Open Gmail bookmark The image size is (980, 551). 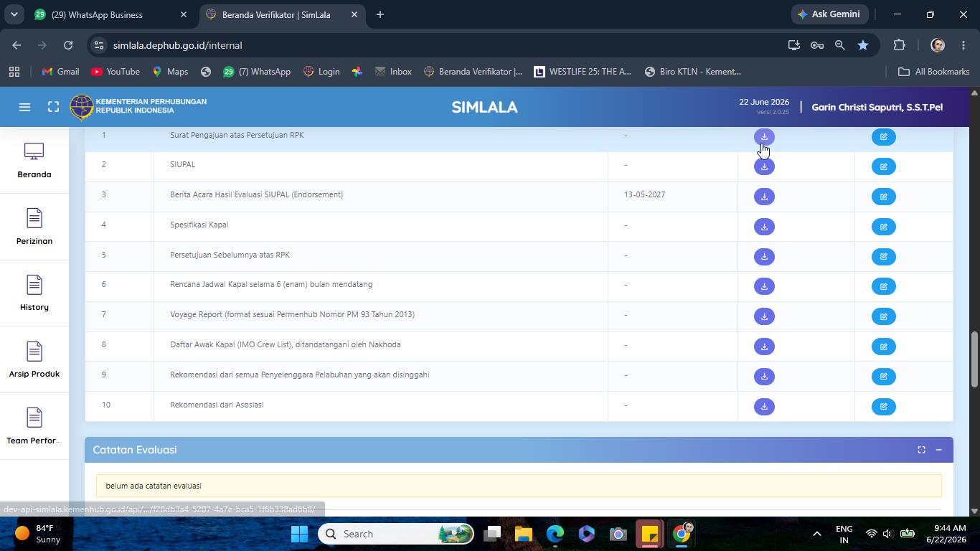(60, 72)
